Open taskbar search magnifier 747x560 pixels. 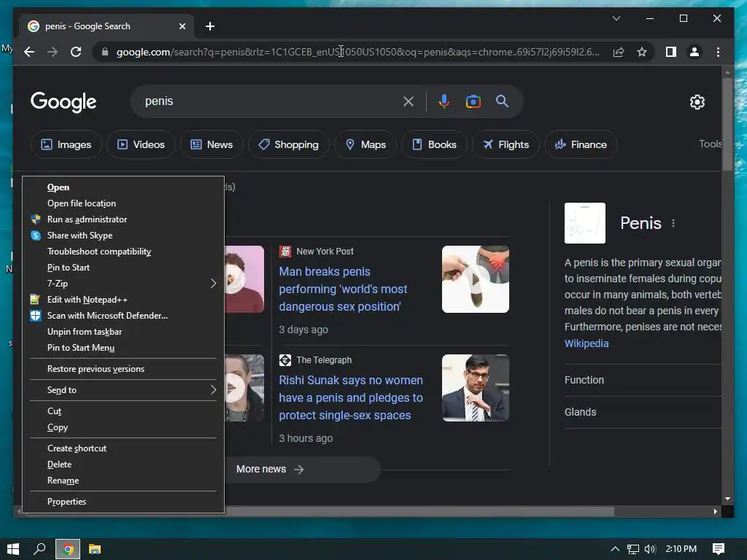point(39,549)
